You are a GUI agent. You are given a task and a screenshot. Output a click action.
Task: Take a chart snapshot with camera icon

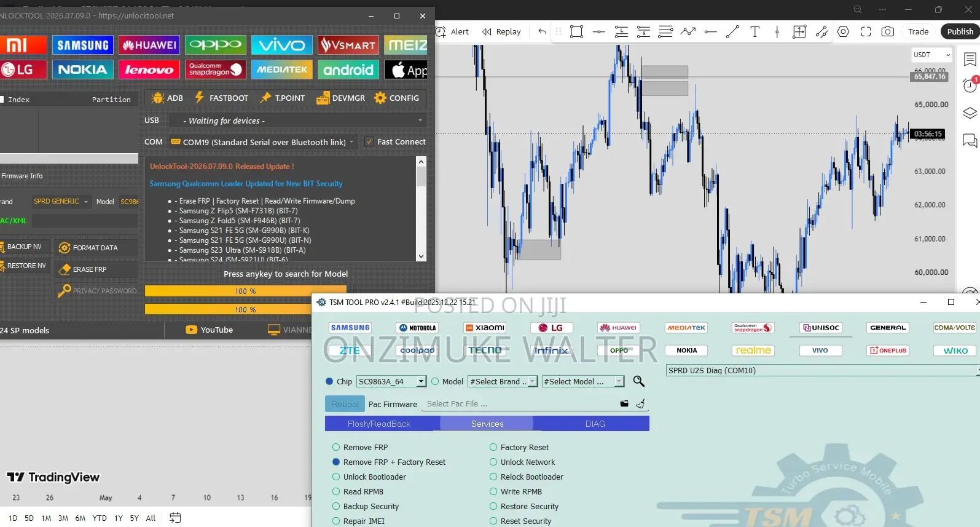click(888, 32)
